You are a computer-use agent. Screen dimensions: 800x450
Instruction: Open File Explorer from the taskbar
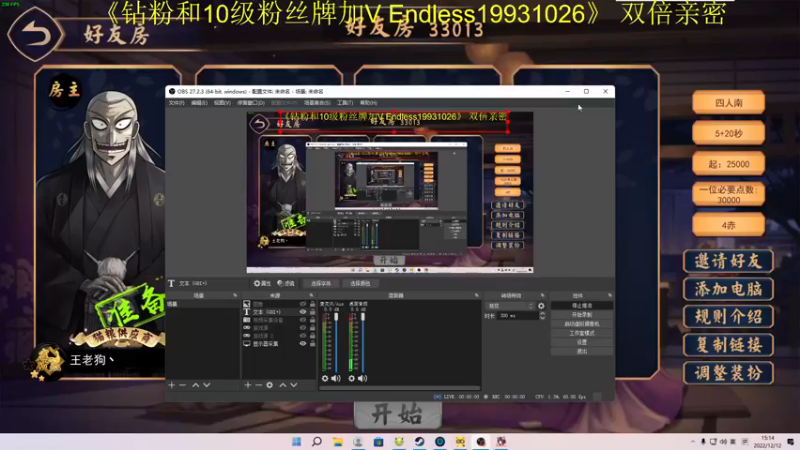pos(337,442)
